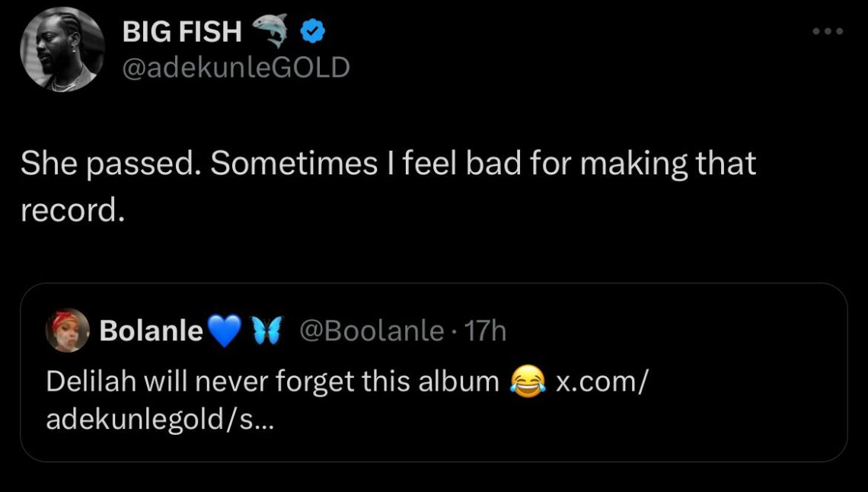
Task: Open the quoted tweet about Delilah
Action: 434,372
